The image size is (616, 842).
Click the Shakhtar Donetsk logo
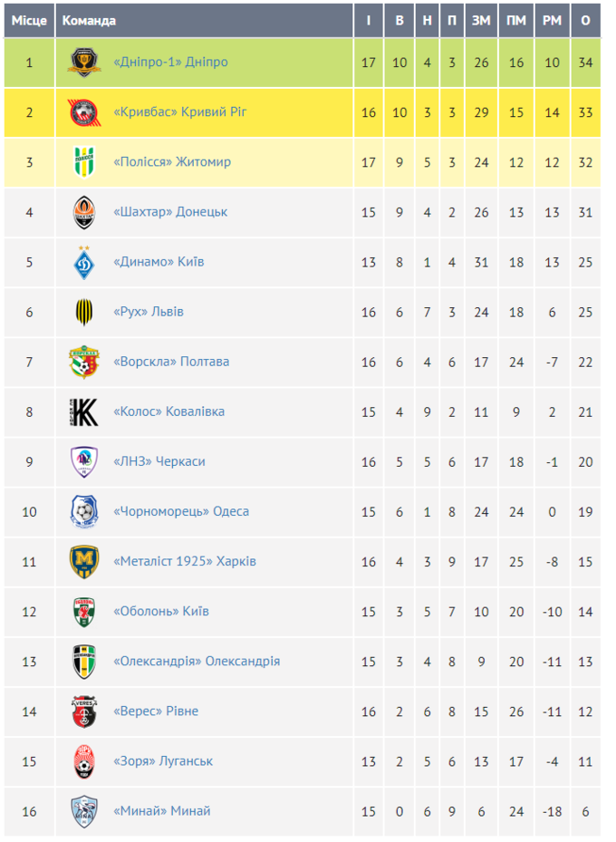[84, 212]
